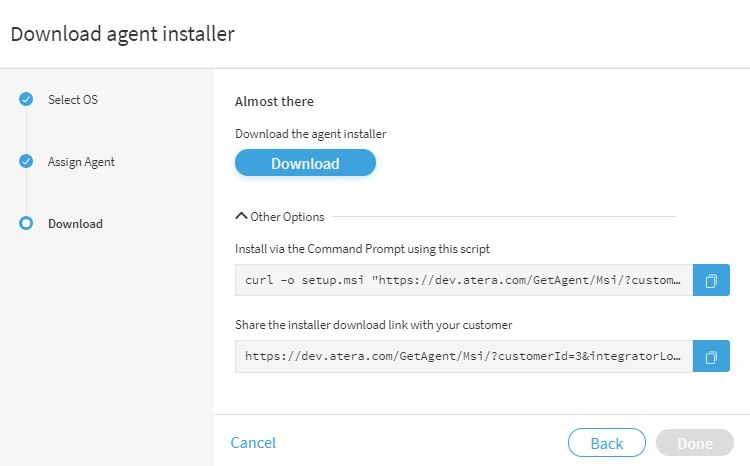Click 'Share the installer download link' label
The width and height of the screenshot is (750, 466).
click(x=373, y=325)
